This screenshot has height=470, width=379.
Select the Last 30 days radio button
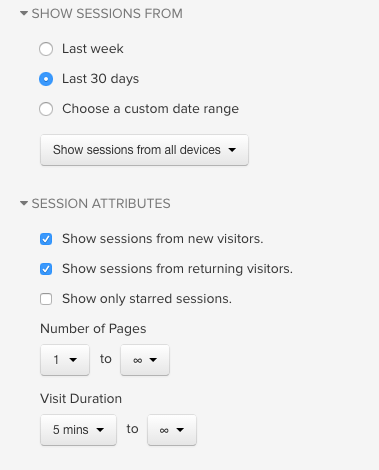(46, 79)
